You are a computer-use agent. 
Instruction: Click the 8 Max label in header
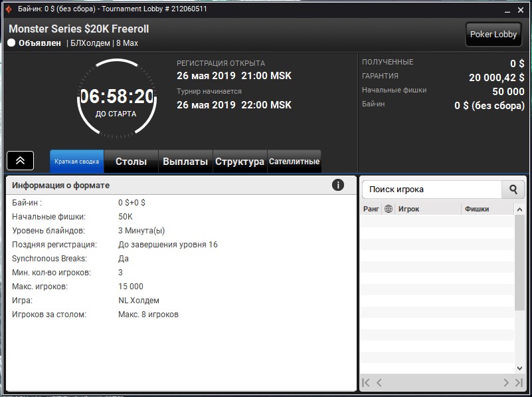pos(128,43)
